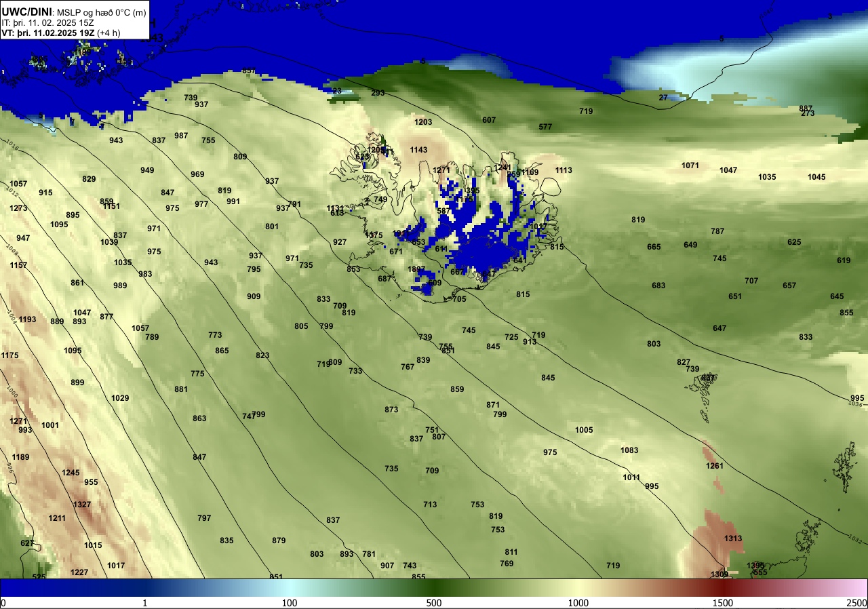Image resolution: width=868 pixels, height=609 pixels.
Task: Click the 1313 height value
Action: (x=733, y=538)
